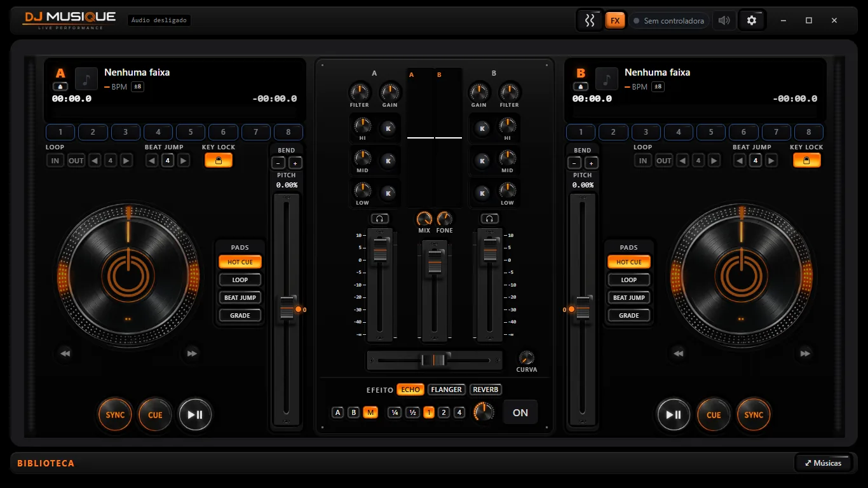Select the REVERB effect

485,390
